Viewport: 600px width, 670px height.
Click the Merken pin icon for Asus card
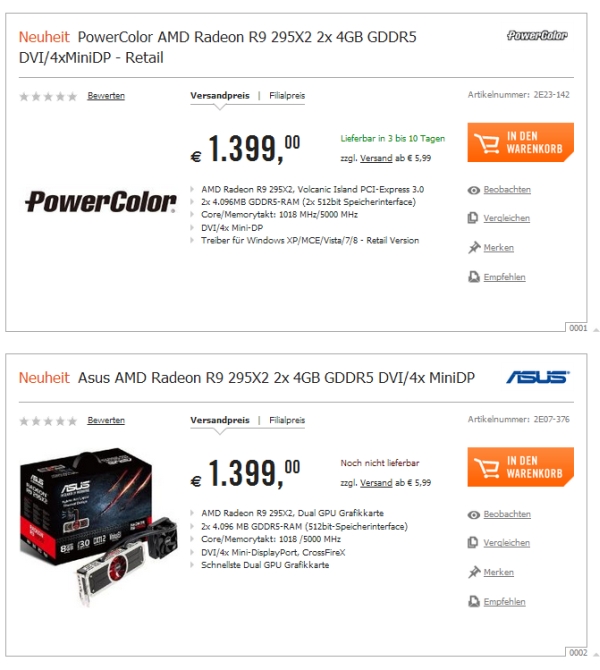pyautogui.click(x=474, y=573)
